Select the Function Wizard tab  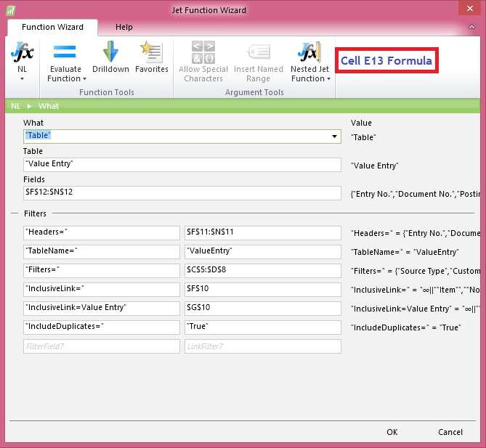52,27
